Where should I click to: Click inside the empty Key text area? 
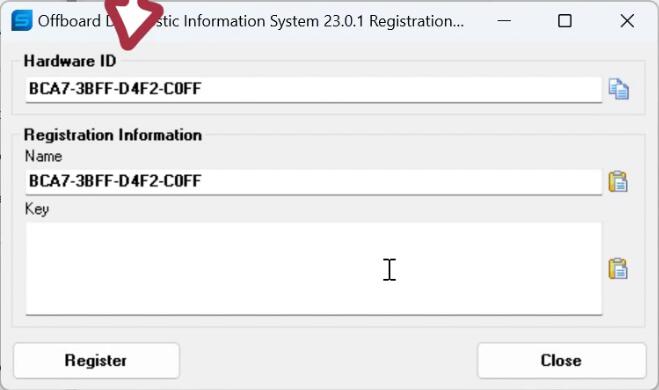(x=314, y=269)
